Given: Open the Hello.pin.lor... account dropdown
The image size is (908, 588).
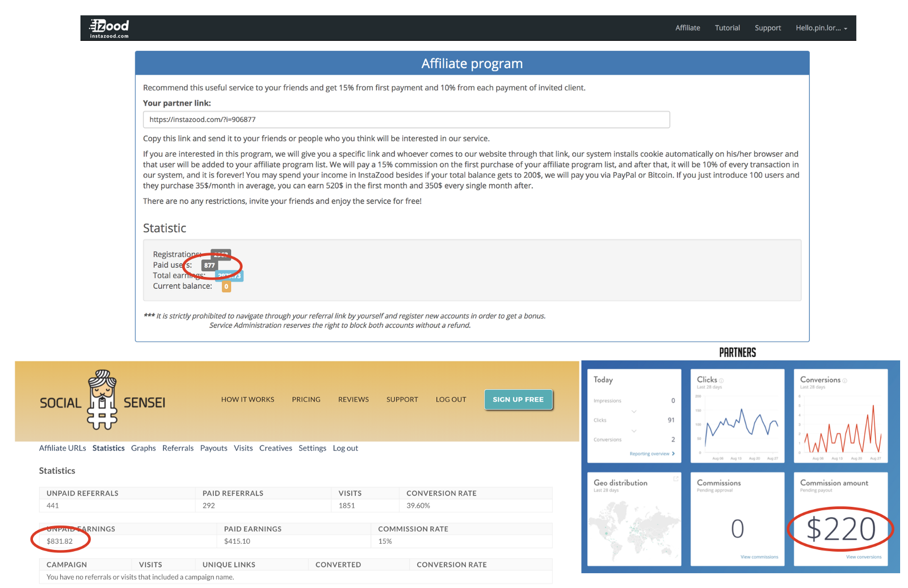Looking at the screenshot, I should coord(821,28).
